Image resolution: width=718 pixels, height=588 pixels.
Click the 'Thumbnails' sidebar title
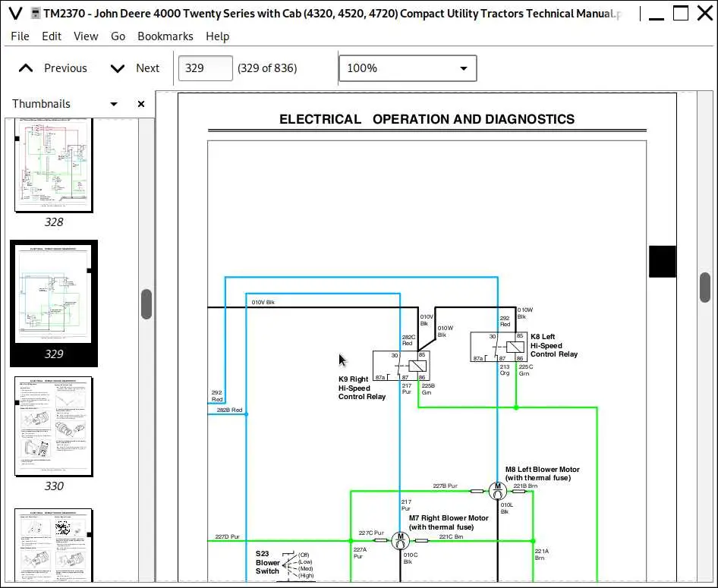click(x=41, y=104)
